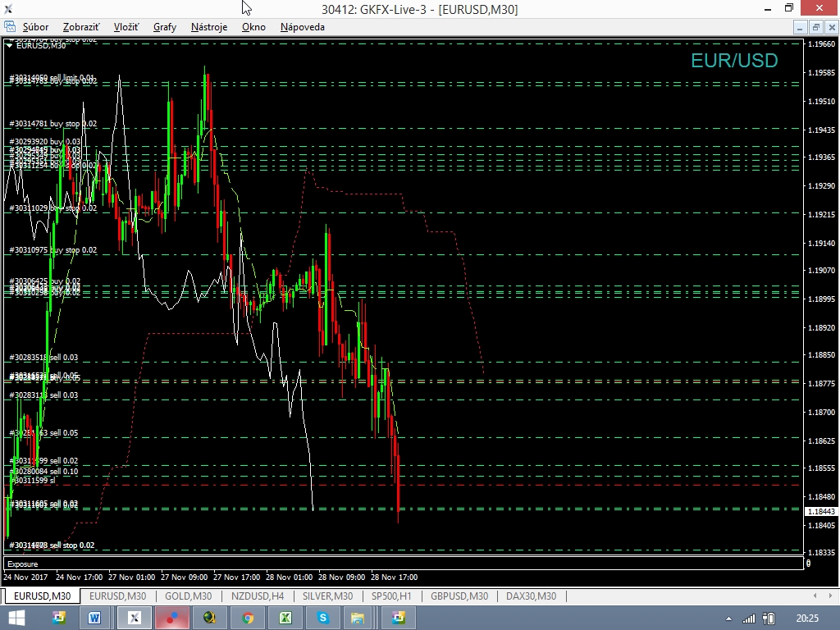
Task: Open the red-and-blue dots taskbar app
Action: click(172, 619)
